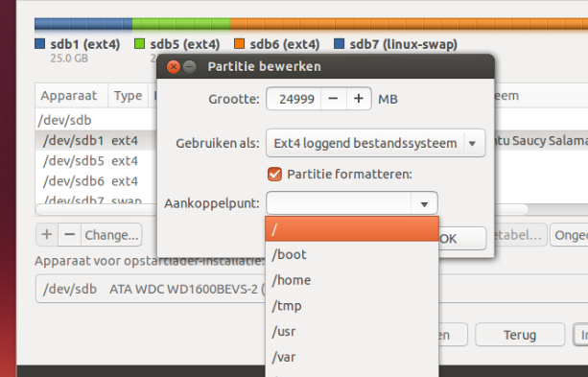Uncheck Partitie formatteren checkbox
588x377 pixels.
(x=274, y=174)
